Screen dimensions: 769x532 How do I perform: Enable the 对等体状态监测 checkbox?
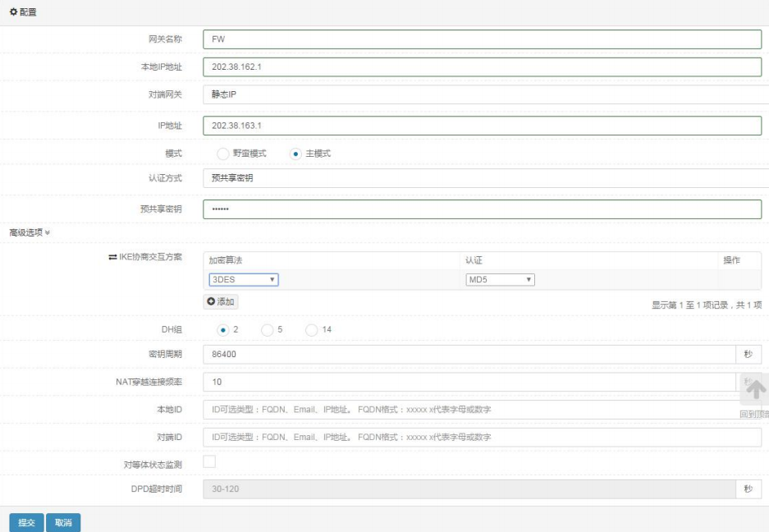[209, 461]
